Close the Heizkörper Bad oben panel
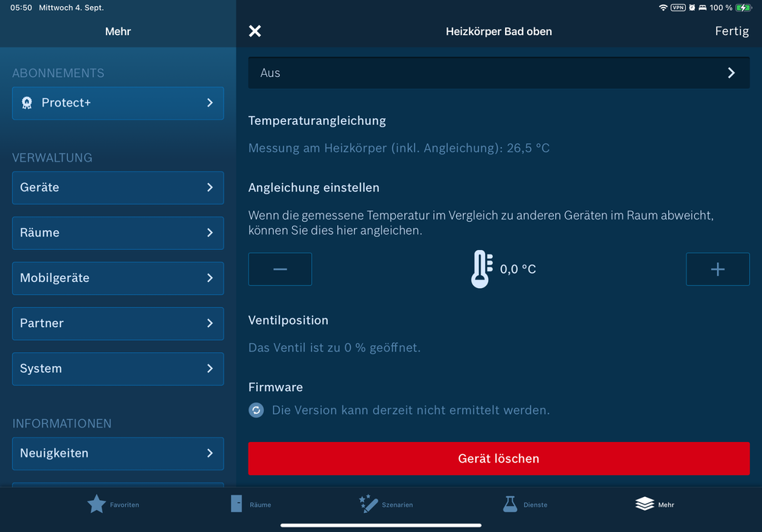 [x=255, y=31]
